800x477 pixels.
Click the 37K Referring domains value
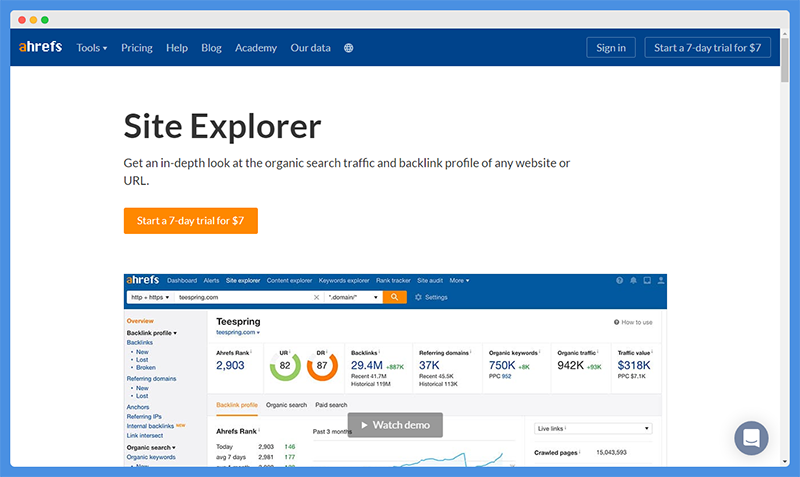[x=429, y=365]
